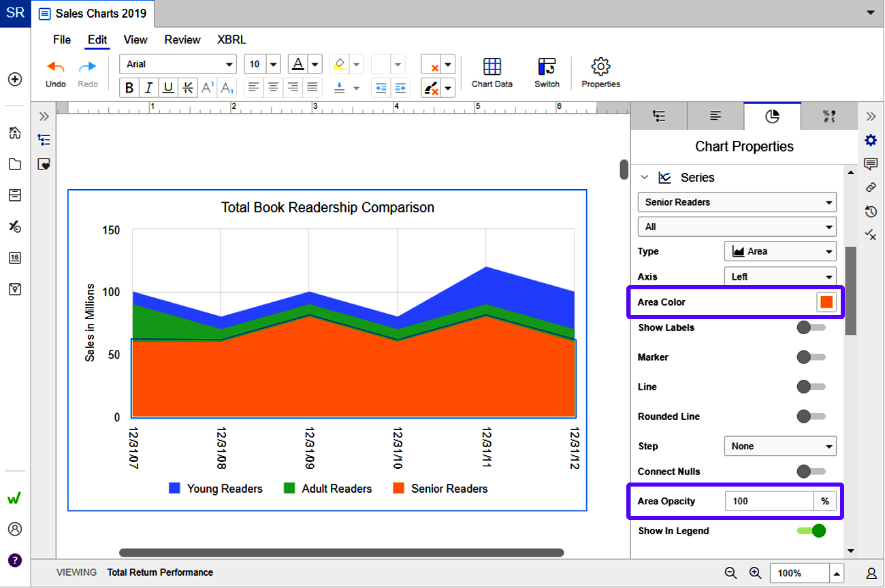Toggle Show Labels switch
This screenshot has width=885, height=588.
tap(811, 328)
